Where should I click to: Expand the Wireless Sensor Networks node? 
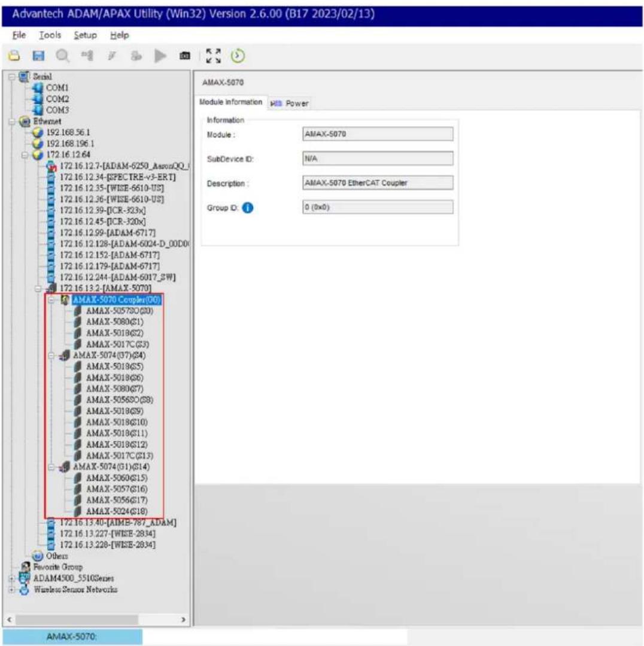[x=12, y=590]
